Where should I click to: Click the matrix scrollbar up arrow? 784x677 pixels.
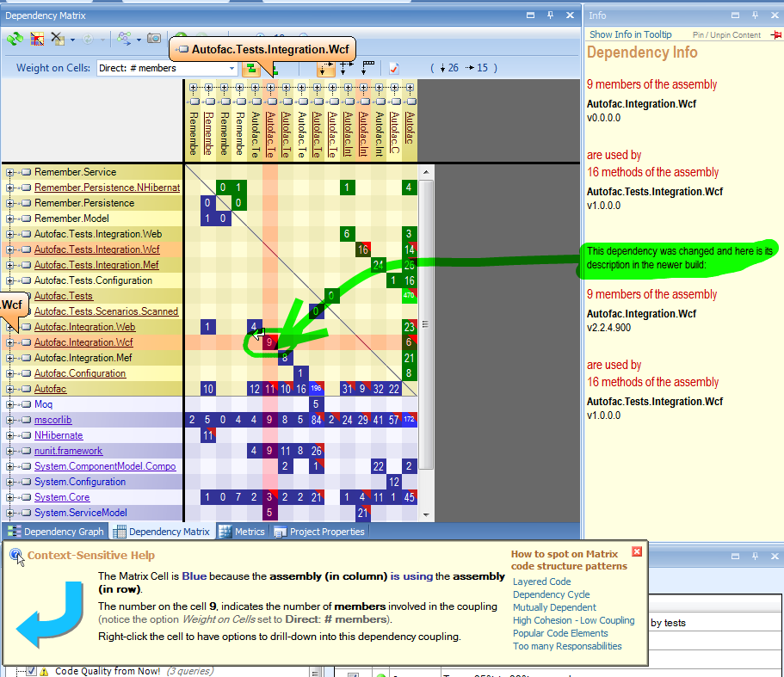tap(425, 172)
